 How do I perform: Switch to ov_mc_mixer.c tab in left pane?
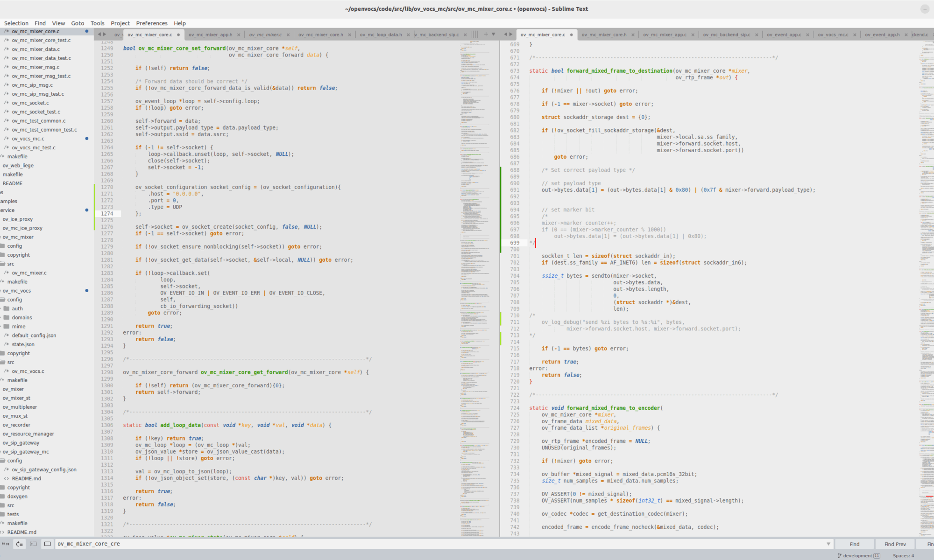pyautogui.click(x=265, y=35)
